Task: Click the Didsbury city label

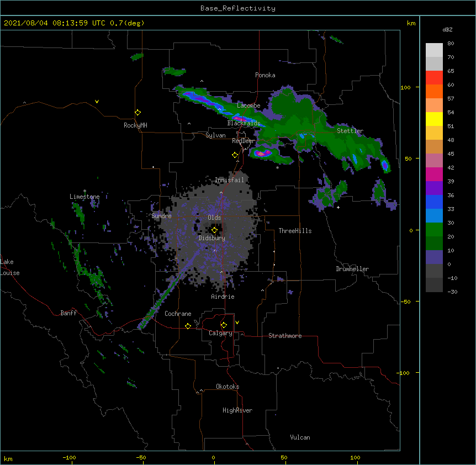Action: pos(212,238)
